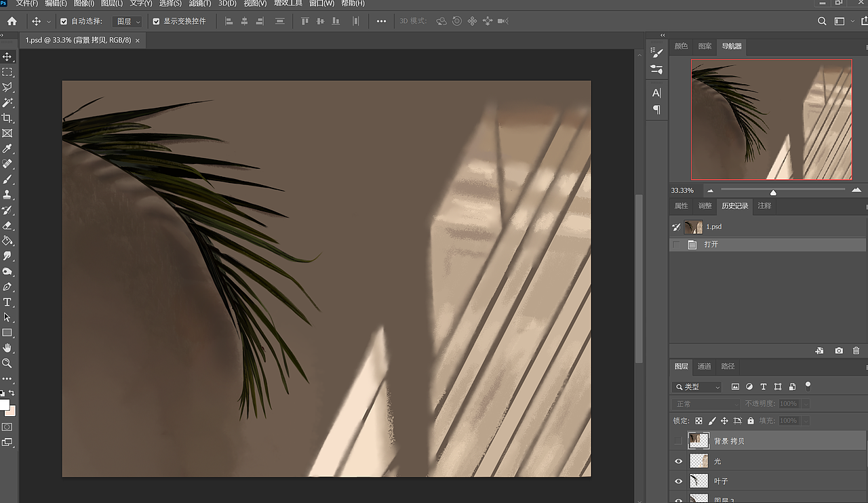Select the Sponge tool
This screenshot has height=503, width=868.
click(x=7, y=271)
